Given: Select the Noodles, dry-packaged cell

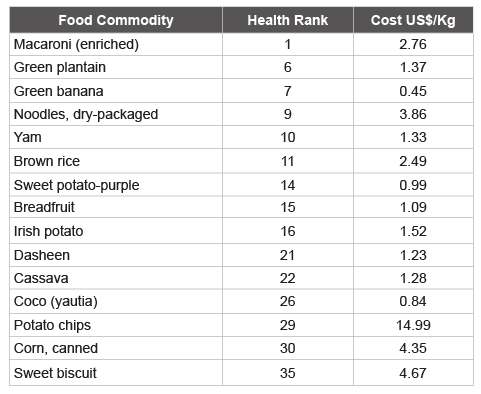Looking at the screenshot, I should pos(116,114).
